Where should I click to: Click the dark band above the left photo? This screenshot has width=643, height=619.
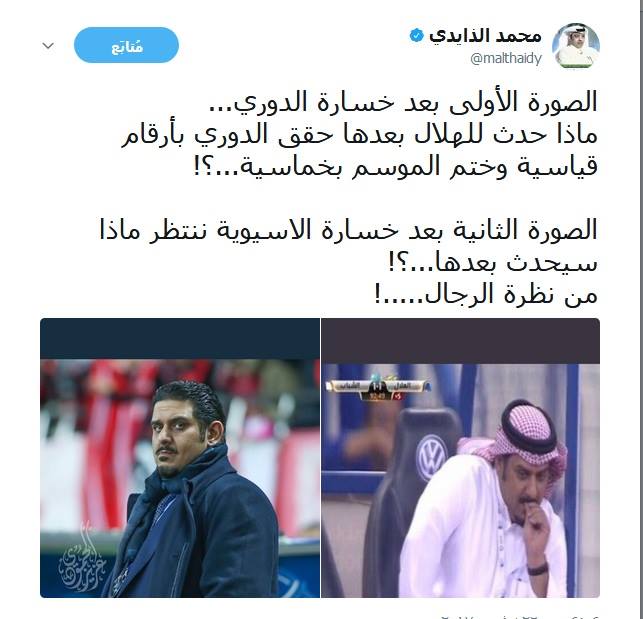click(x=180, y=338)
